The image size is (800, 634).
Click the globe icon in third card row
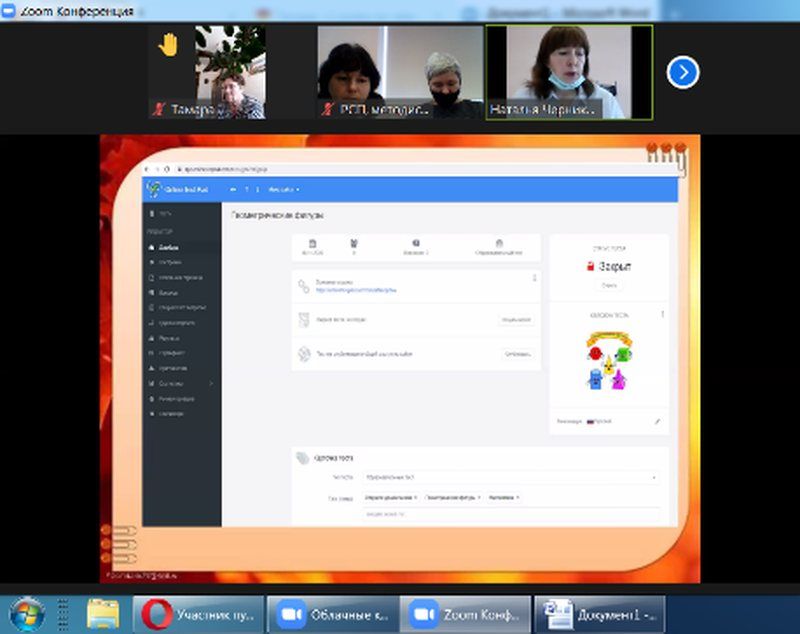[x=304, y=354]
